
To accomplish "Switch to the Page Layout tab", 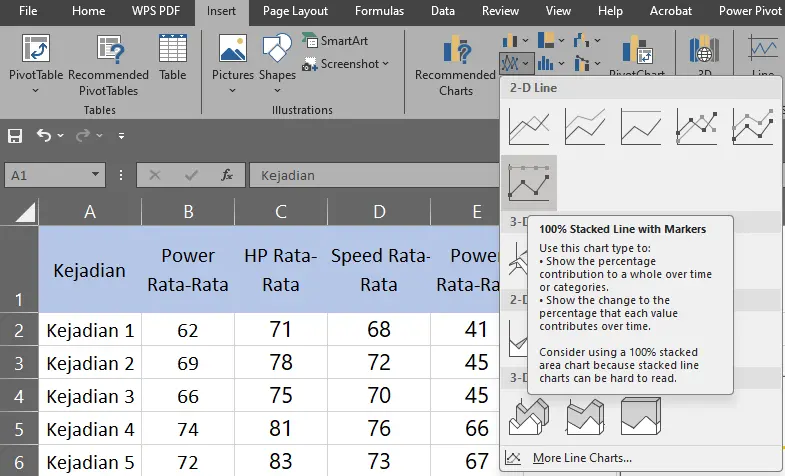I will coord(295,11).
